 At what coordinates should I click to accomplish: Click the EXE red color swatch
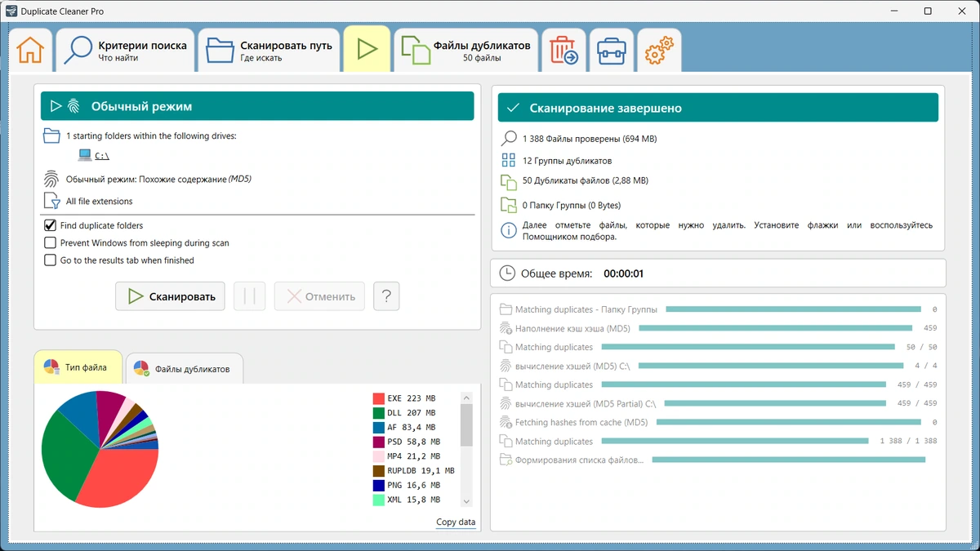[379, 398]
